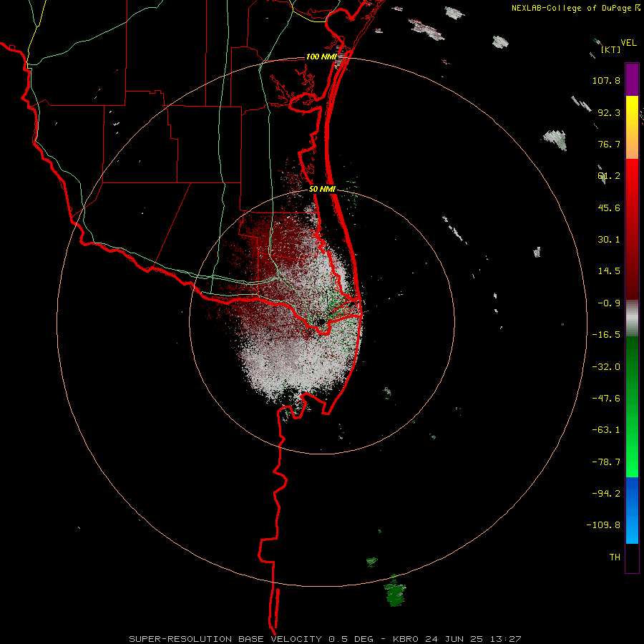Select the 76.7 knots scale label
This screenshot has width=644, height=644.
pyautogui.click(x=609, y=144)
